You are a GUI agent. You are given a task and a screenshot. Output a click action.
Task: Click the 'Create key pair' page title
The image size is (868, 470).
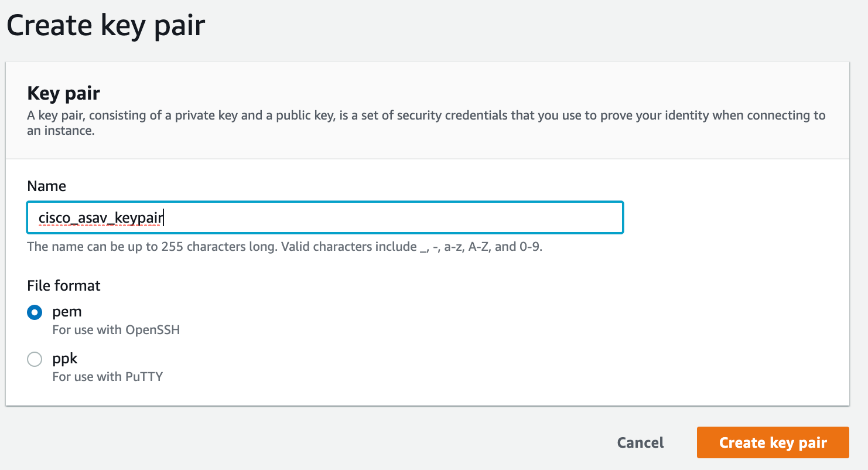106,26
